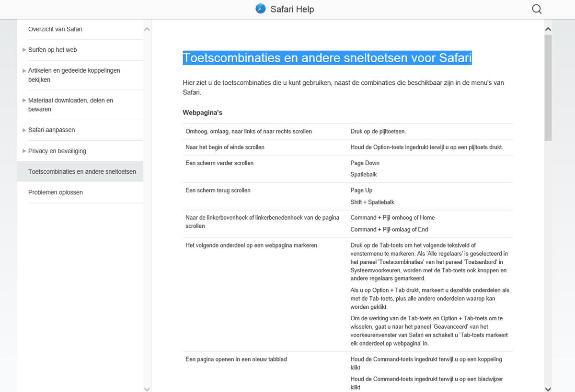Select the 'Surfen op het web' sidebar label
Screen dimensions: 575x392
(x=53, y=50)
